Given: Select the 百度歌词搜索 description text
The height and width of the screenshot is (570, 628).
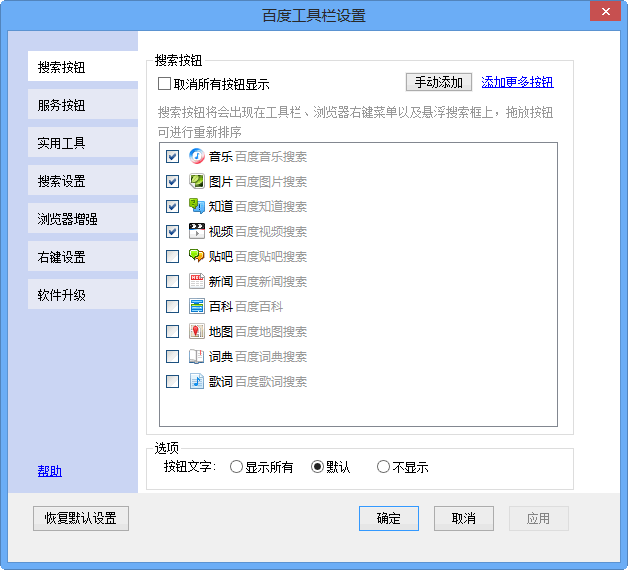Looking at the screenshot, I should (271, 381).
